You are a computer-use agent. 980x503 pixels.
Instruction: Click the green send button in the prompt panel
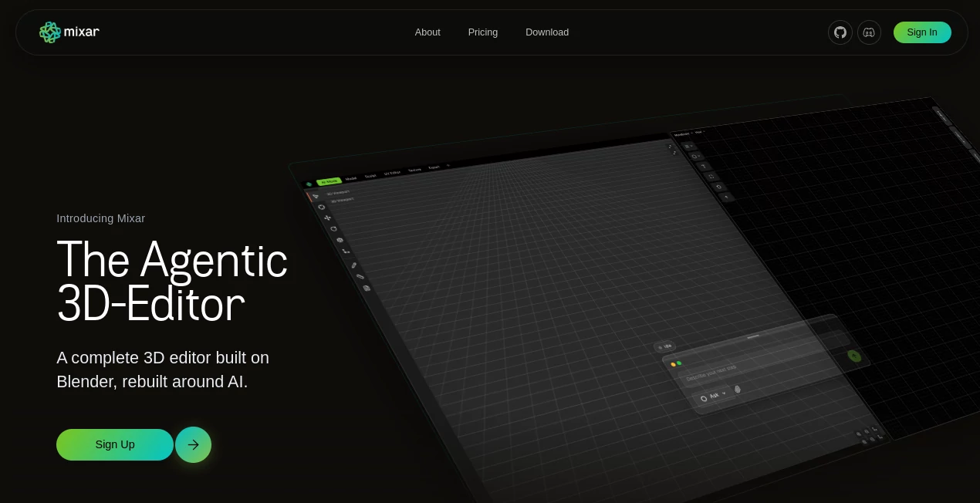[x=854, y=356]
